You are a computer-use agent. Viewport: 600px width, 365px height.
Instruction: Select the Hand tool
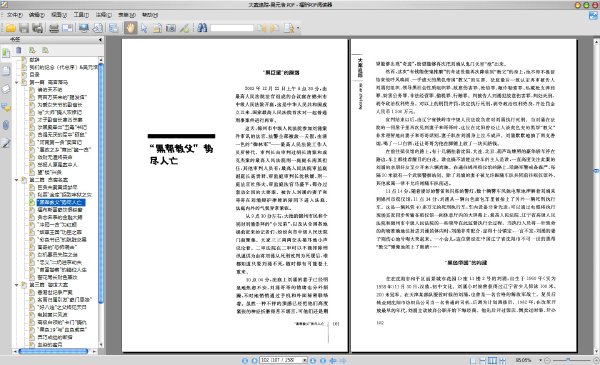pos(130,28)
